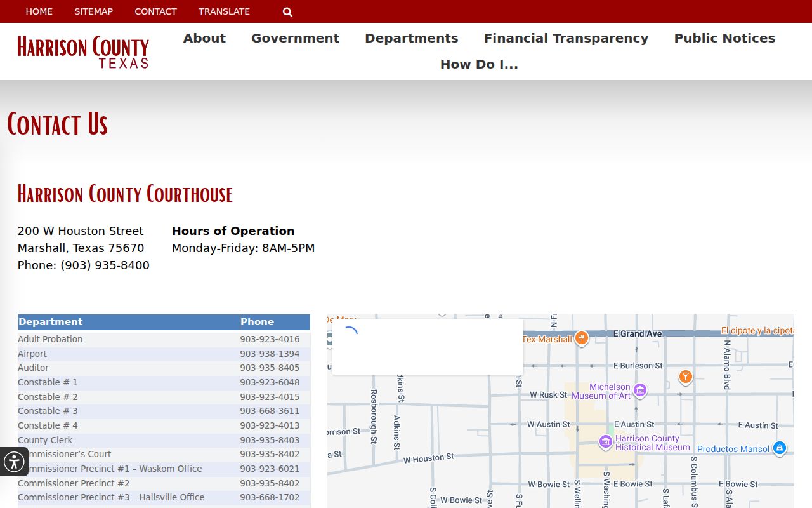Click the Auditor phone 903-935-8405
The image size is (812, 508).
(270, 368)
